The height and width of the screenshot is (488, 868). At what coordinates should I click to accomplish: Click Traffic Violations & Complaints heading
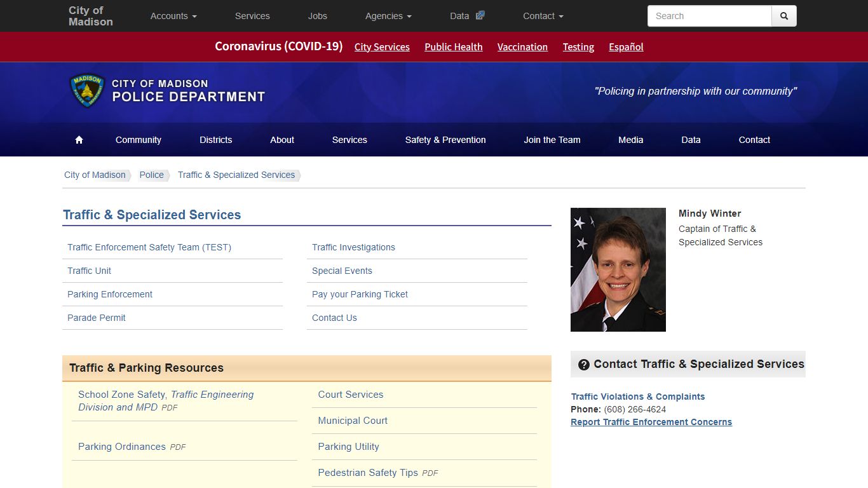[638, 396]
